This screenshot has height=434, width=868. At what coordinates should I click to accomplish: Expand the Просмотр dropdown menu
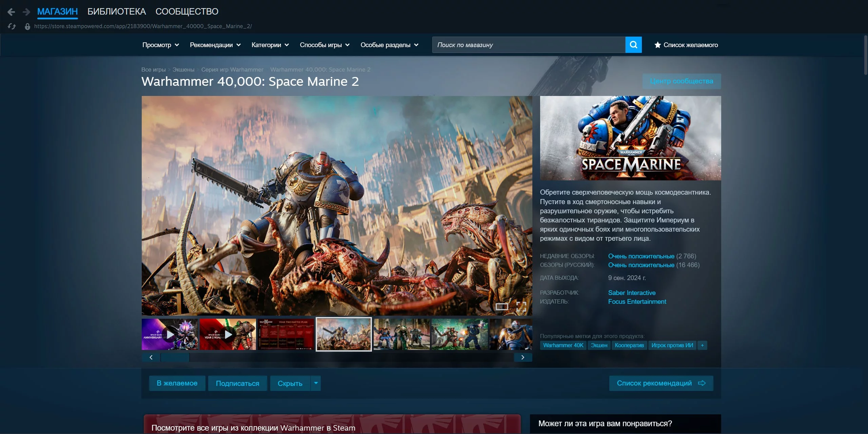(160, 45)
